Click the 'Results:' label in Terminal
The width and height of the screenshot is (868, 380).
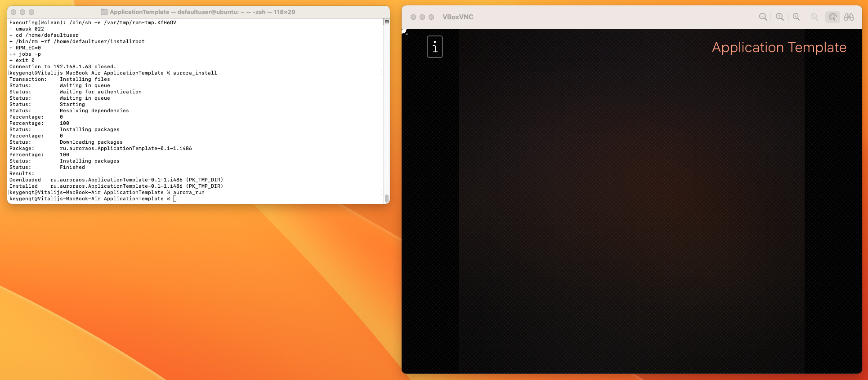(22, 173)
